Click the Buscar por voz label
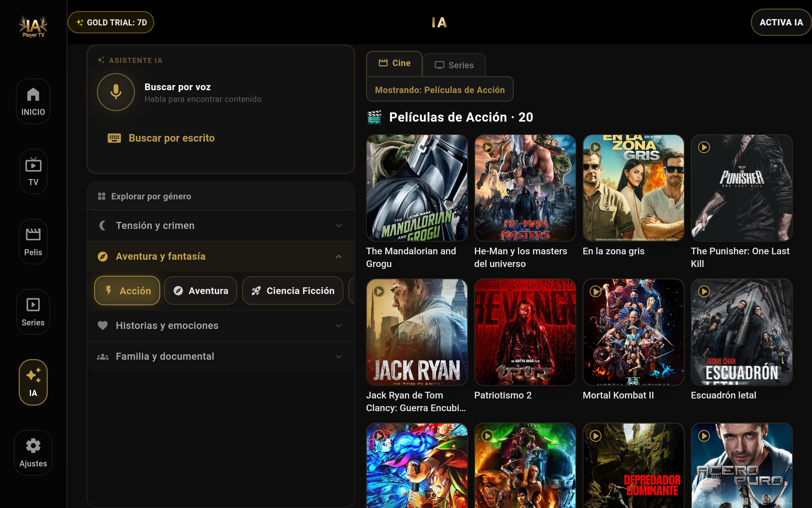 178,87
